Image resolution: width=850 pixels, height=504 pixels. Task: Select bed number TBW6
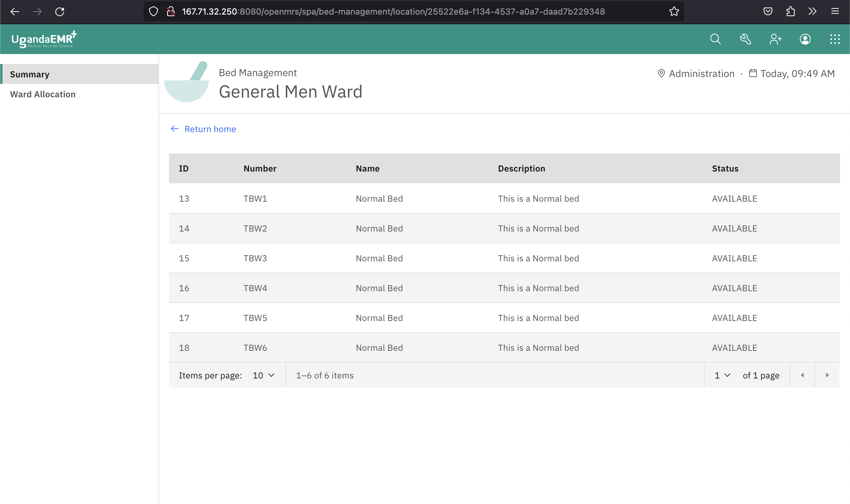pyautogui.click(x=255, y=348)
